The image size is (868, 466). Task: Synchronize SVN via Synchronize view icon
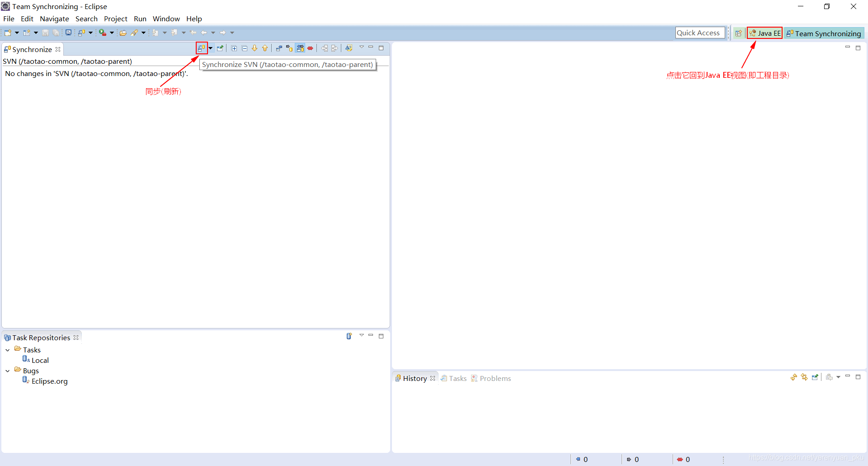click(202, 48)
